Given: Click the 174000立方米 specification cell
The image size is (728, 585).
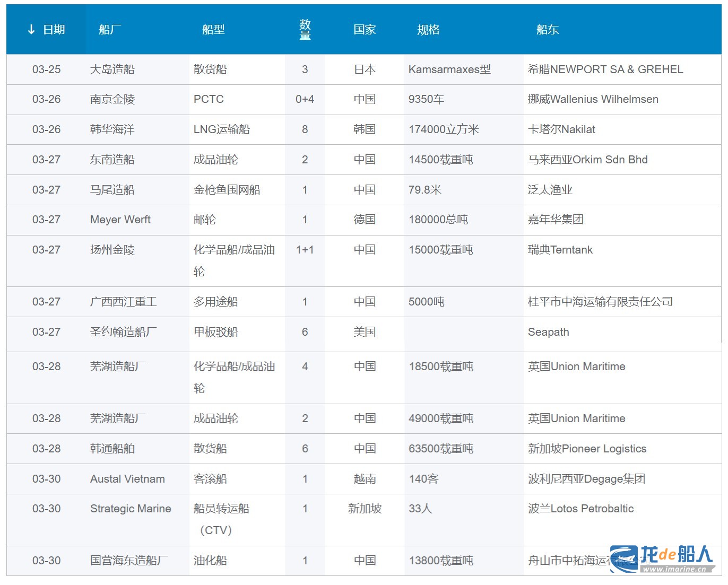Looking at the screenshot, I should click(444, 129).
